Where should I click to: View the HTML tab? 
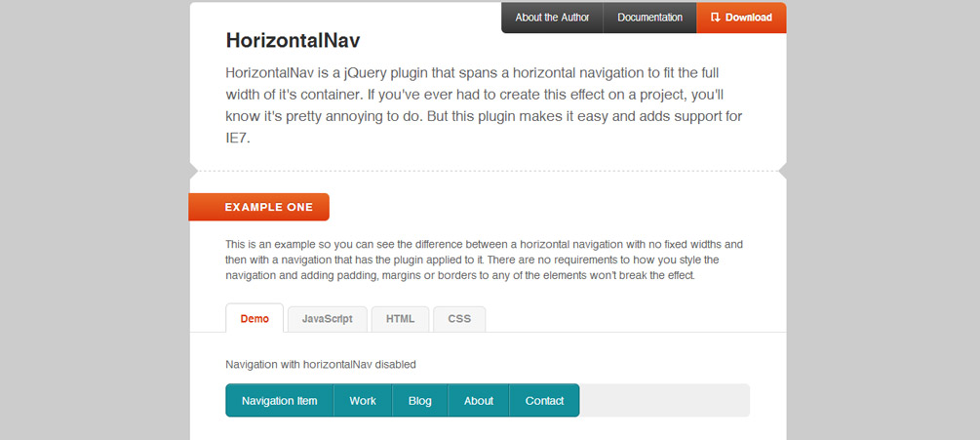click(x=400, y=319)
